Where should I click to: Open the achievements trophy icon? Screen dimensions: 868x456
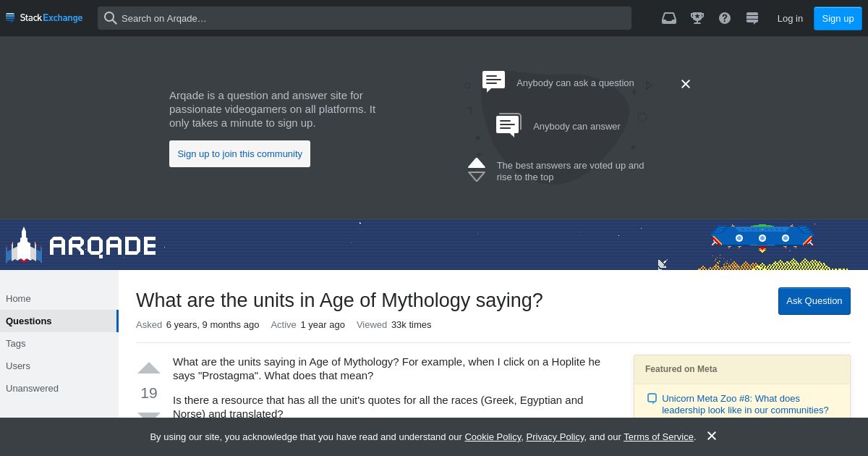coord(697,18)
